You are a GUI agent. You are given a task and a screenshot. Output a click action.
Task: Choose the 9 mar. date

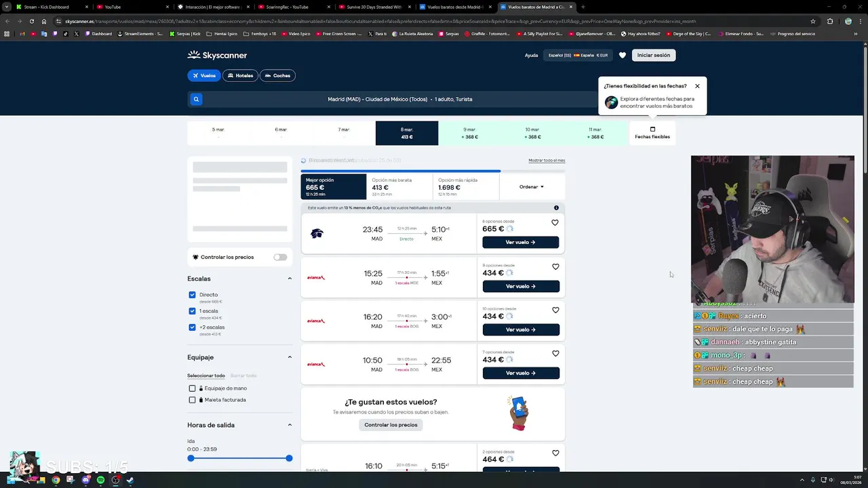click(x=469, y=133)
